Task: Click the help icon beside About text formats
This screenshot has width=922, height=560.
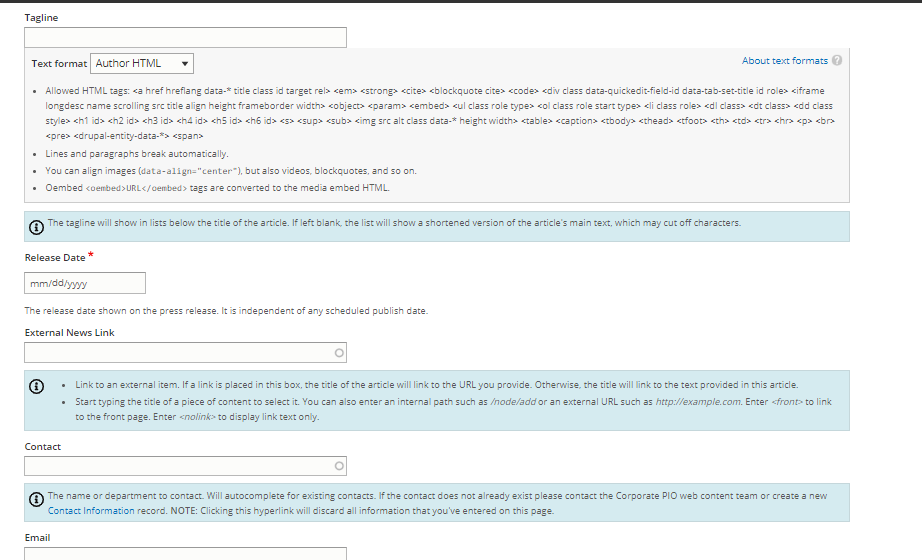Action: [x=837, y=60]
